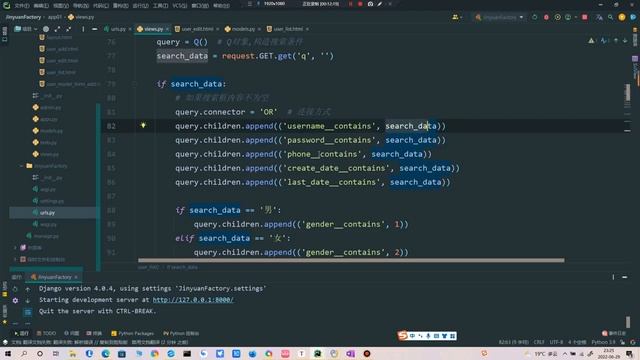Collapse the JinyuanFactory folder in the project tree
Viewport: 640px width, 360px height.
click(x=21, y=166)
